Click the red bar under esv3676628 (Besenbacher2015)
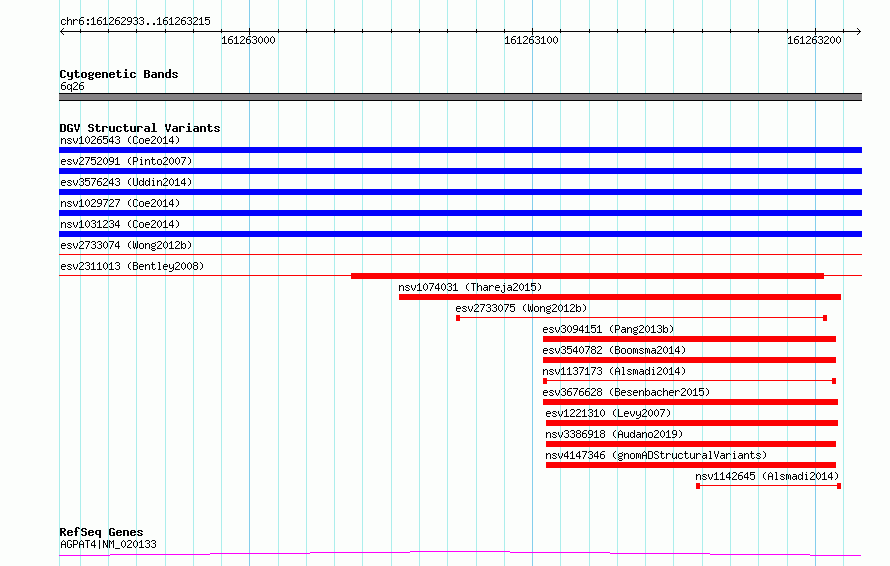Viewport: 890px width, 566px height. (690, 402)
